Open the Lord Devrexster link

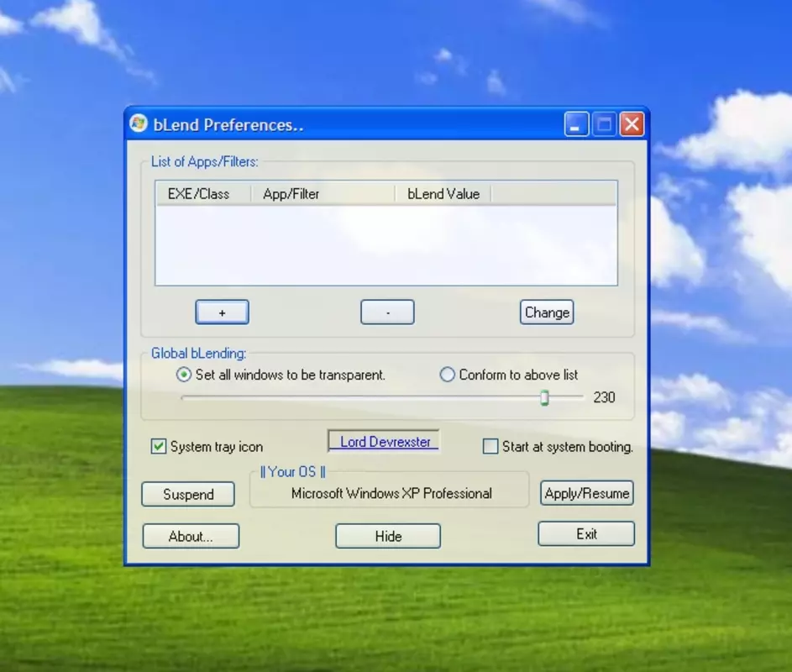(385, 442)
